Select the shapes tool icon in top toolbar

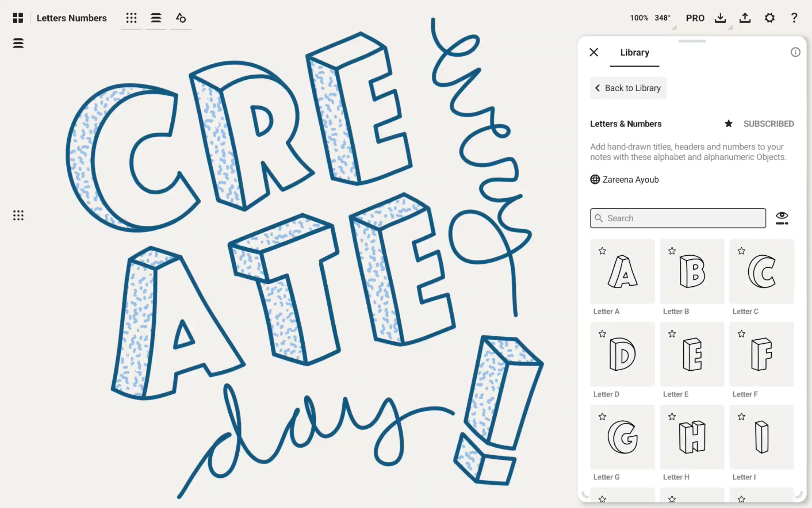(181, 18)
